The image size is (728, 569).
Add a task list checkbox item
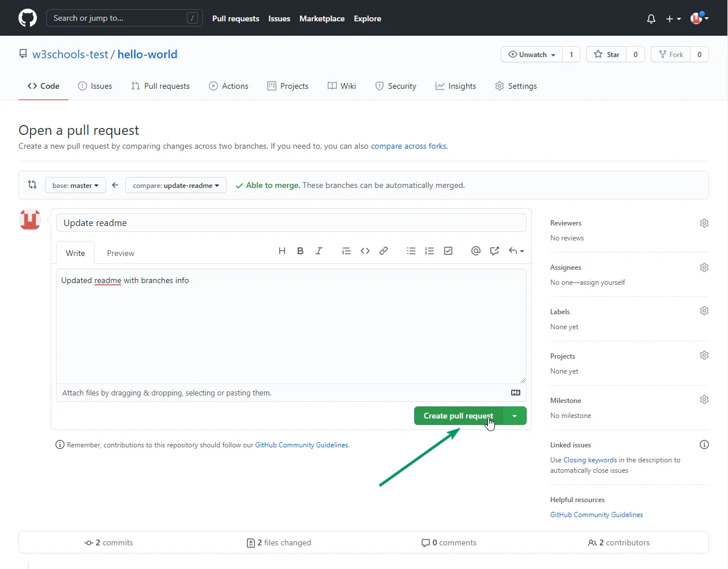click(x=448, y=251)
